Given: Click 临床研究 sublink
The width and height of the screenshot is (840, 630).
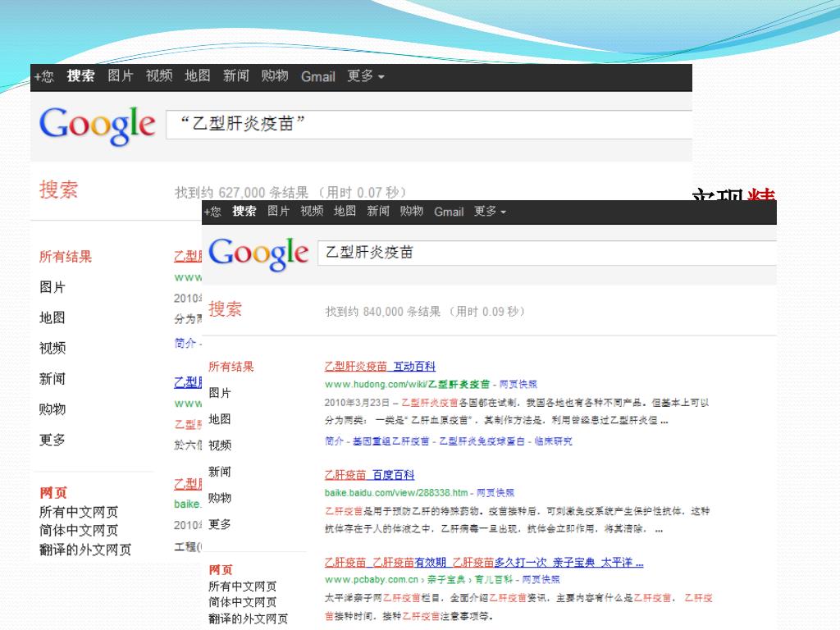Looking at the screenshot, I should coord(554,441).
